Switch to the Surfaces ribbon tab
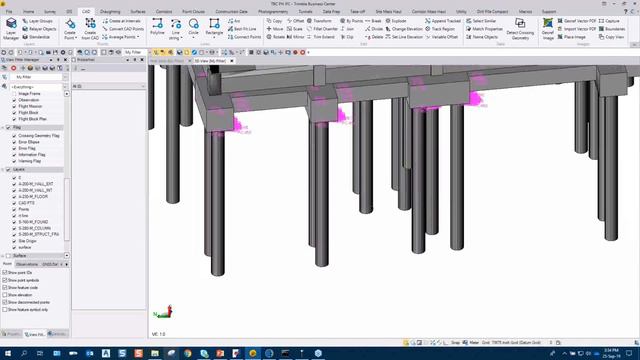Screen dimensions: 640x360 pos(138,11)
